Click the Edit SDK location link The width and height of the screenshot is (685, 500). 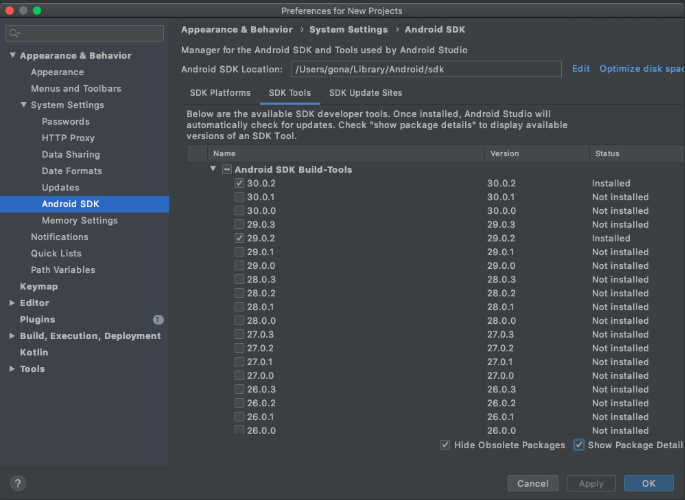581,69
